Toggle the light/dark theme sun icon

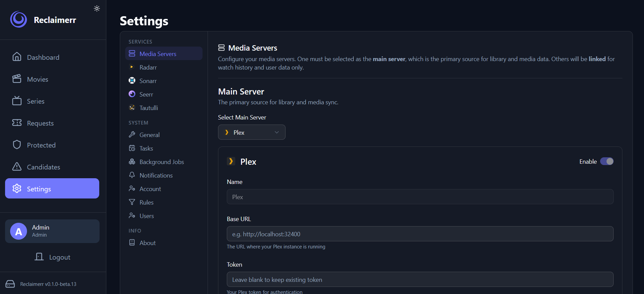click(x=97, y=8)
